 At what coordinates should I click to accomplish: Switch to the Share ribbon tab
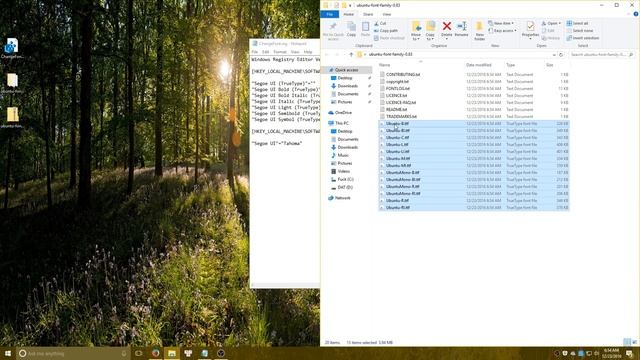(x=368, y=14)
